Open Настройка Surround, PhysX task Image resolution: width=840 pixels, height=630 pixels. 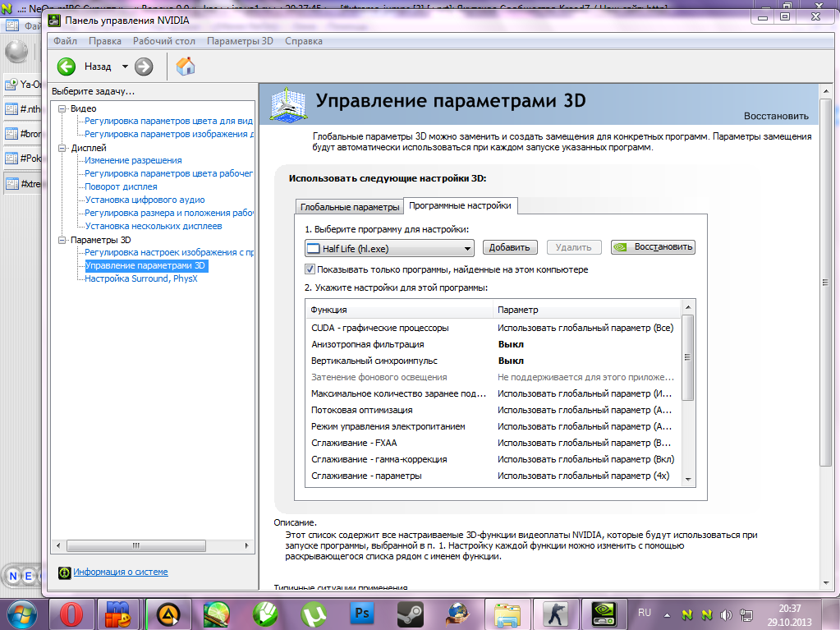coord(141,278)
